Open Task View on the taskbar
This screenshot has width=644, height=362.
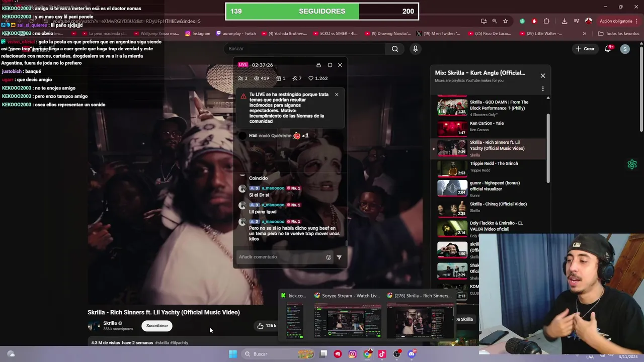[x=324, y=354]
